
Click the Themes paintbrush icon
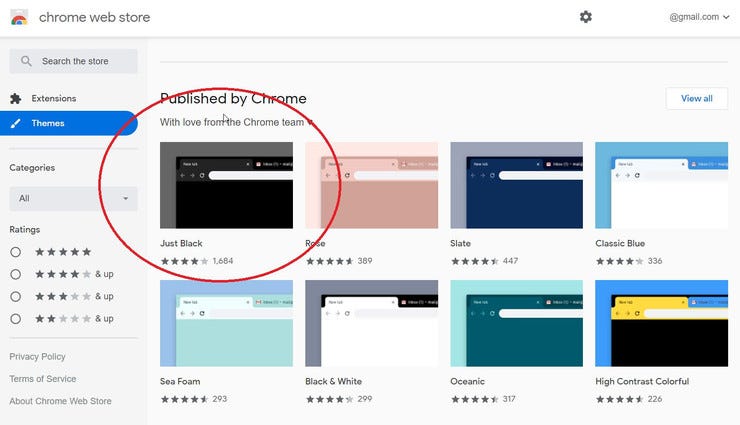16,123
